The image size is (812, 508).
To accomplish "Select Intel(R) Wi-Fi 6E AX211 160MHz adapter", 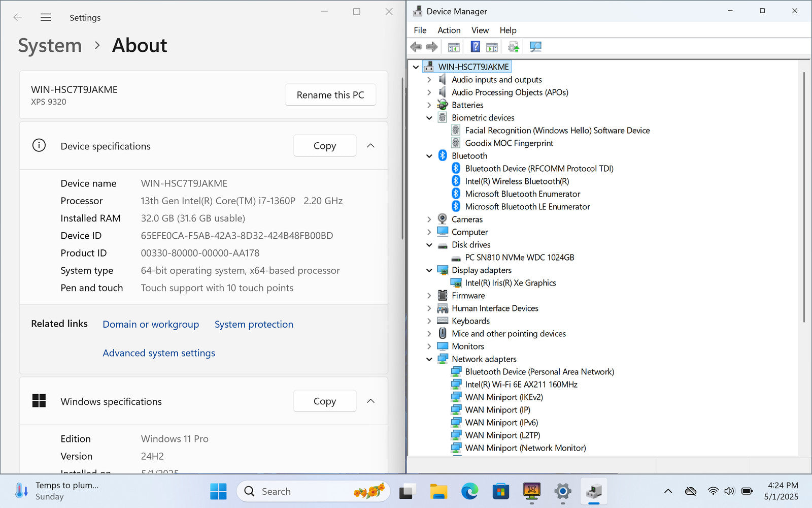I will (521, 385).
